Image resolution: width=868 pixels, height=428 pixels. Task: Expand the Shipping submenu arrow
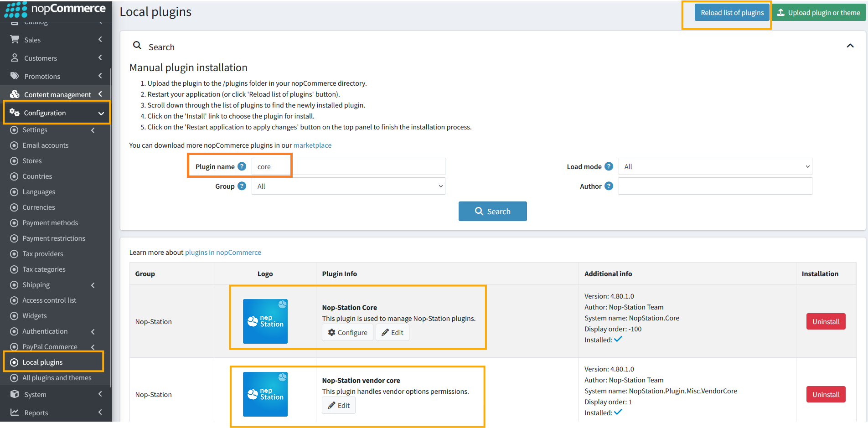[x=93, y=285]
